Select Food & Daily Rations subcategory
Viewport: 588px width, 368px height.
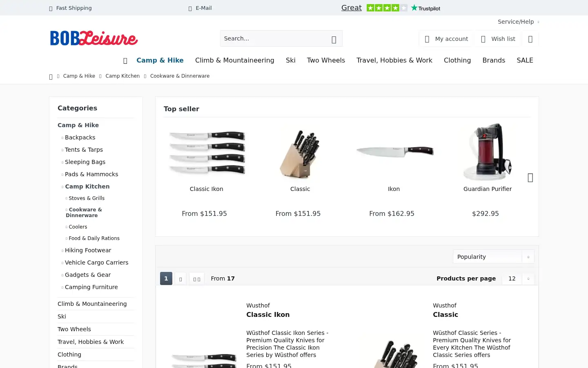[94, 238]
